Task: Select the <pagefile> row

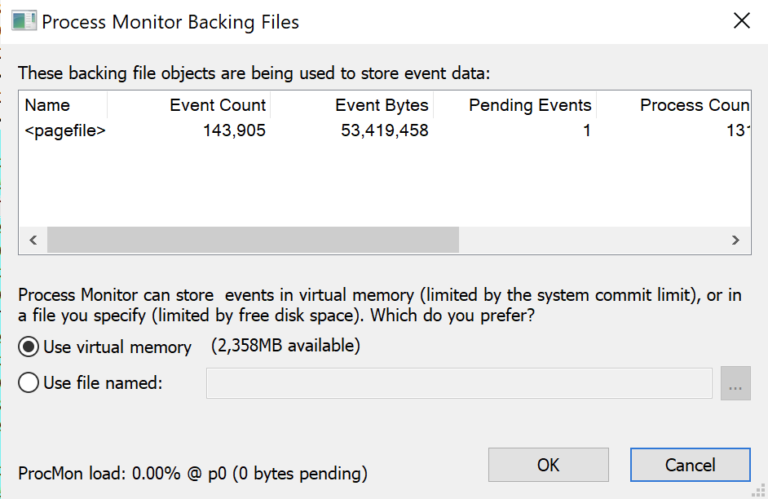Action: click(x=65, y=130)
